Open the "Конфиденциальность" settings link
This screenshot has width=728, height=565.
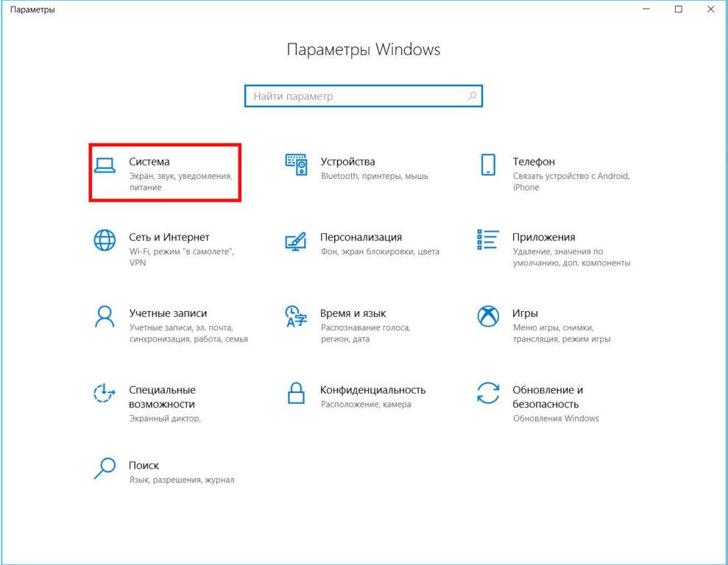372,390
